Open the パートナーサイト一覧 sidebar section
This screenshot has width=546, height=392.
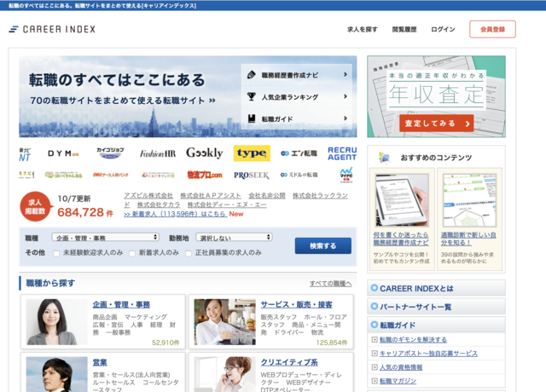click(436, 307)
